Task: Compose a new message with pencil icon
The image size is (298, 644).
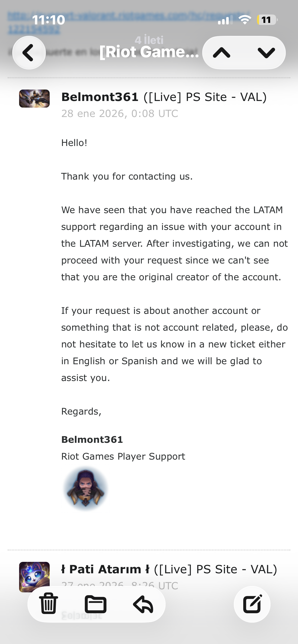Action: click(252, 604)
